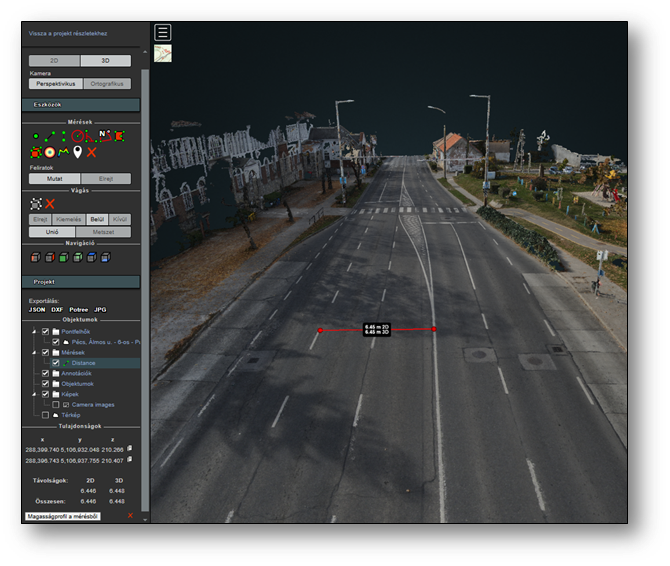The image size is (670, 566).
Task: Remove all measurements with red X in Mérések
Action: [91, 151]
